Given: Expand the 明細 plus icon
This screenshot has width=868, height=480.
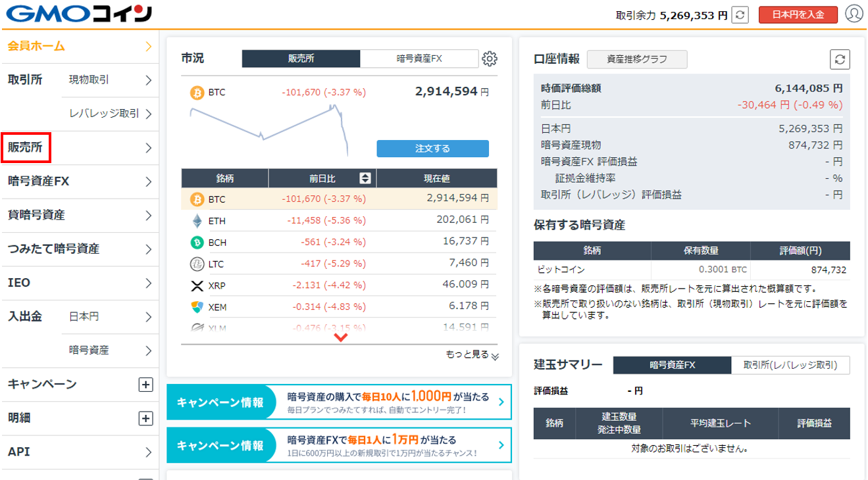Looking at the screenshot, I should [146, 418].
